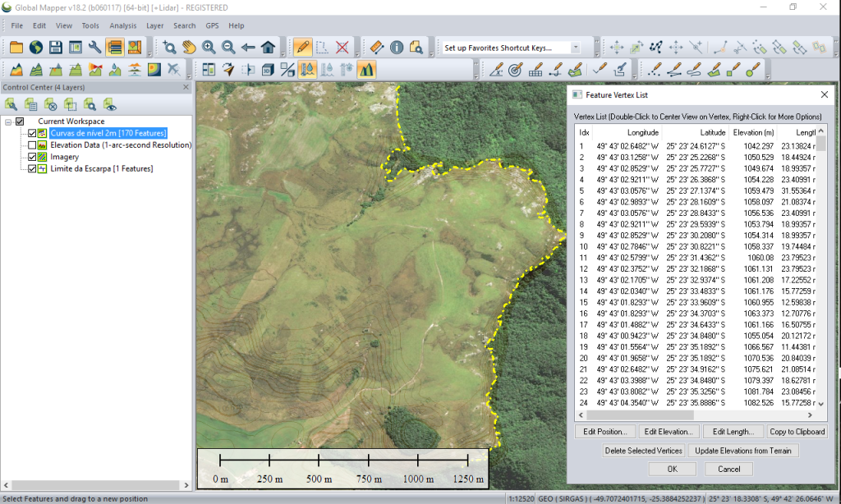Screen dimensions: 841x504
Task: Select the Zoom In magnifier tool
Action: 209,48
